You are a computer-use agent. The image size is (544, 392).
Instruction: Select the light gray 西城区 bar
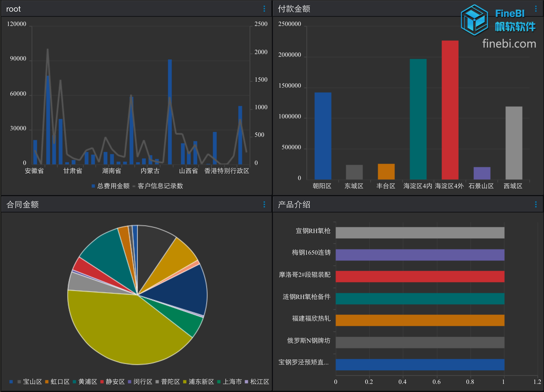pos(514,143)
